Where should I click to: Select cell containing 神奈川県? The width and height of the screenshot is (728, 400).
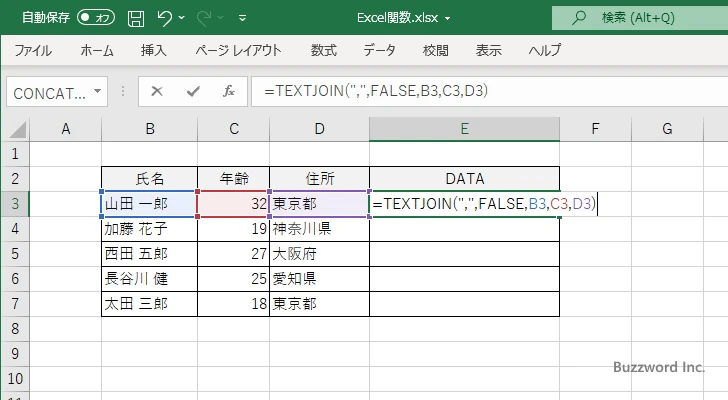point(318,229)
